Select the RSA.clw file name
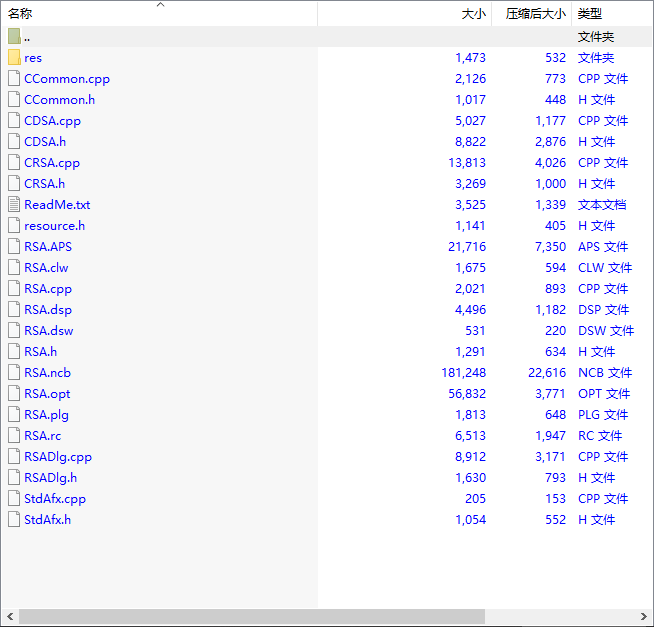 coord(46,268)
